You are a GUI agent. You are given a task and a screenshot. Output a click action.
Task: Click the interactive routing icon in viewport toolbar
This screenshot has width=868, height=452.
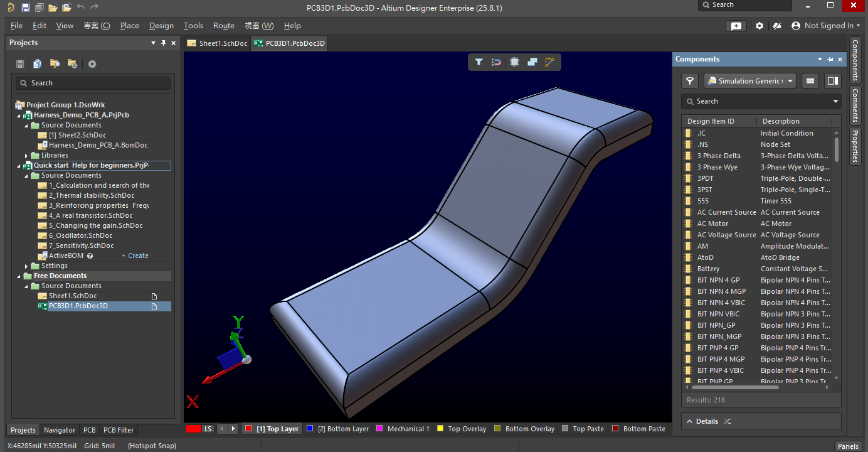tap(550, 62)
